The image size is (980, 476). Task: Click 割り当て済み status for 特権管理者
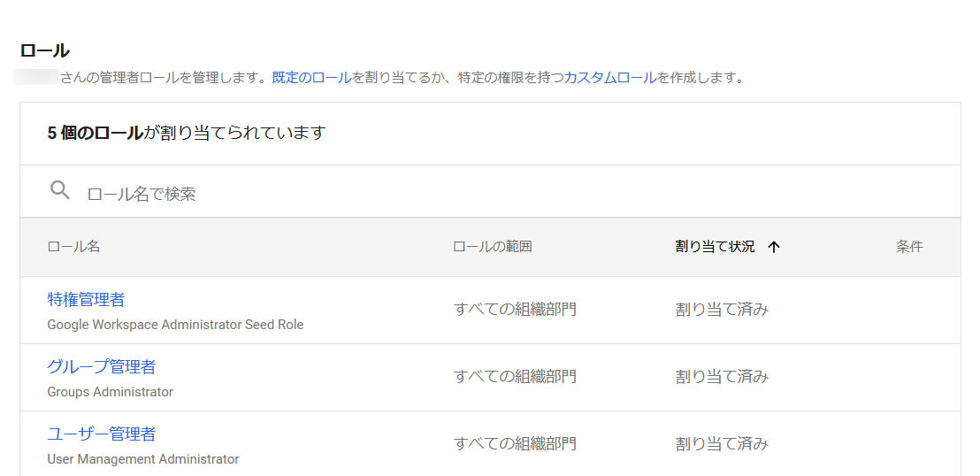pos(722,309)
